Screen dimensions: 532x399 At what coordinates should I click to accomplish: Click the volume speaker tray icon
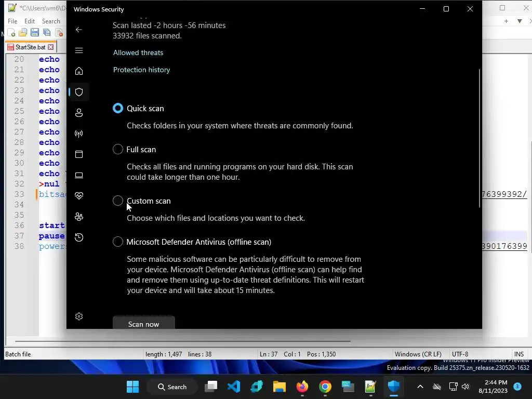pyautogui.click(x=465, y=387)
